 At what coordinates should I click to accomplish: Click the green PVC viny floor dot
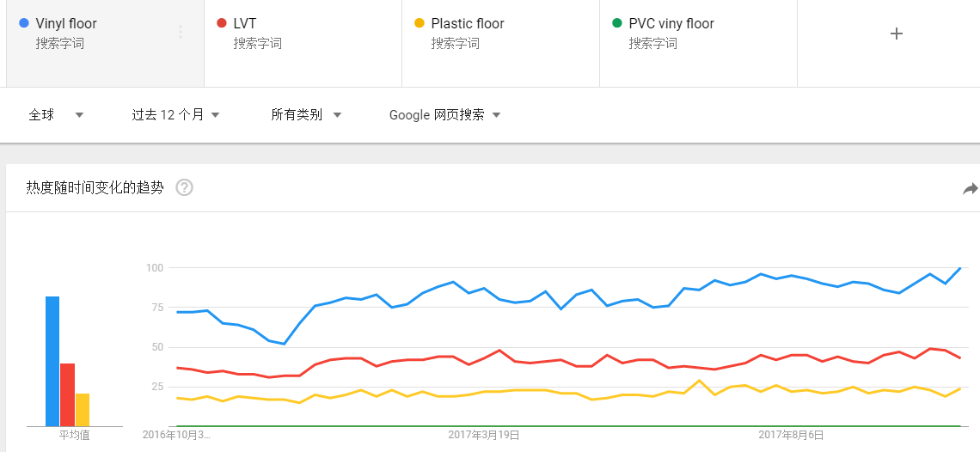point(617,24)
